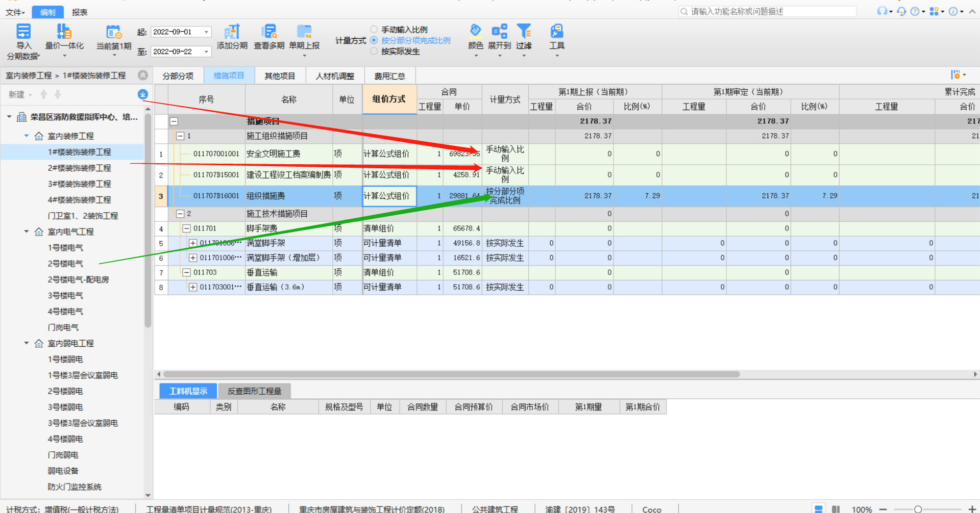The image size is (980, 513).
Task: Switch to the 编制 ribbon tab
Action: [x=48, y=12]
